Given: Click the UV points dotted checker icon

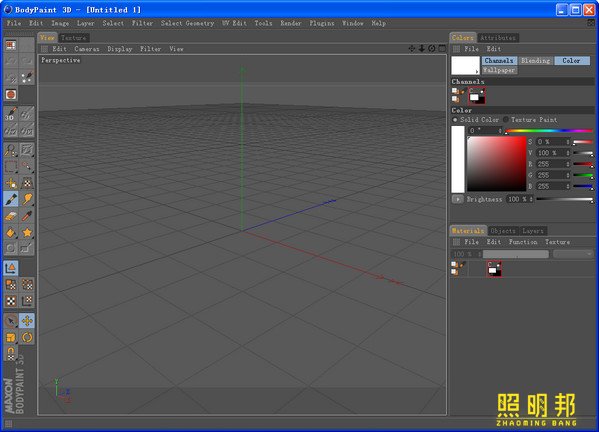Looking at the screenshot, I should pos(27,285).
